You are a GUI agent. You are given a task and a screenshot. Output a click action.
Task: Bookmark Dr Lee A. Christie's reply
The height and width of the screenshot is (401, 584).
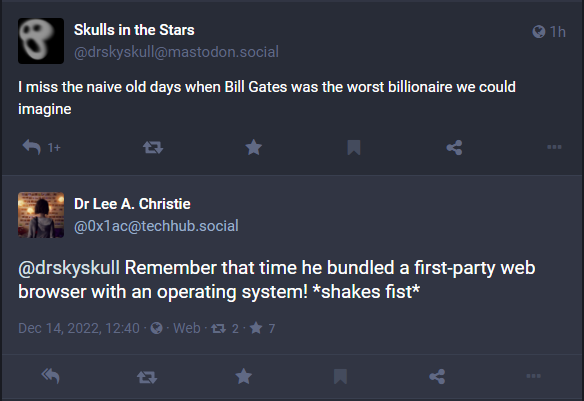(340, 376)
